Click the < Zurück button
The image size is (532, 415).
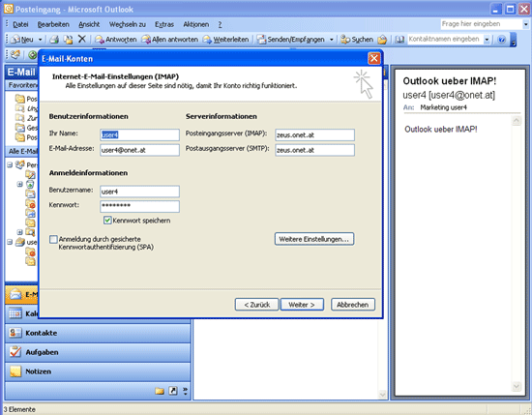point(256,305)
